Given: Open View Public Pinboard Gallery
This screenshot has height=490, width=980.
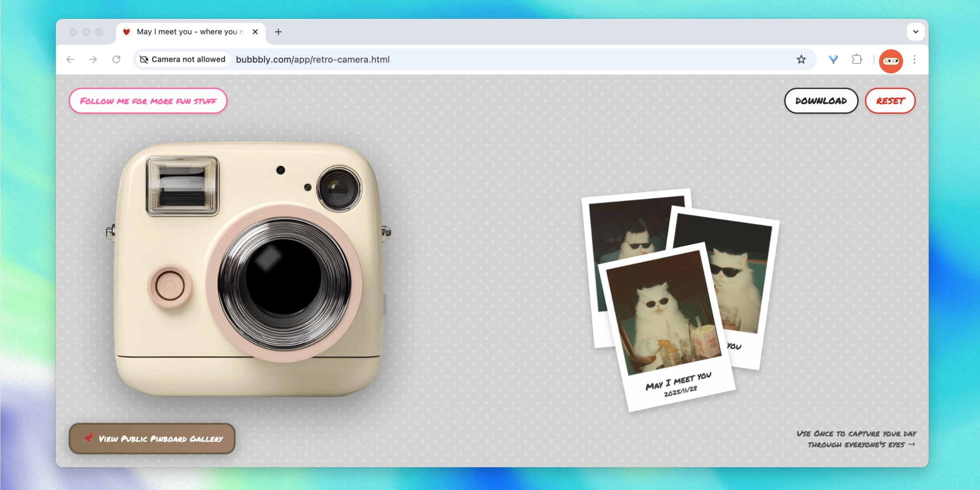Looking at the screenshot, I should click(152, 438).
